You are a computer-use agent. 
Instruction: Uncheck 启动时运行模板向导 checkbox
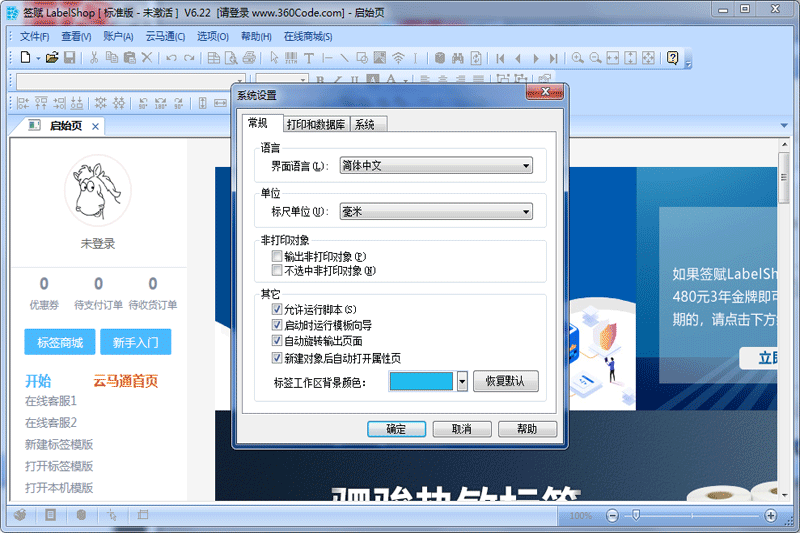click(277, 325)
